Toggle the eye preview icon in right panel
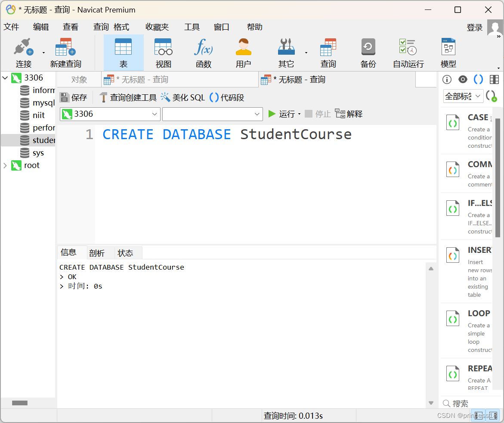 (463, 79)
